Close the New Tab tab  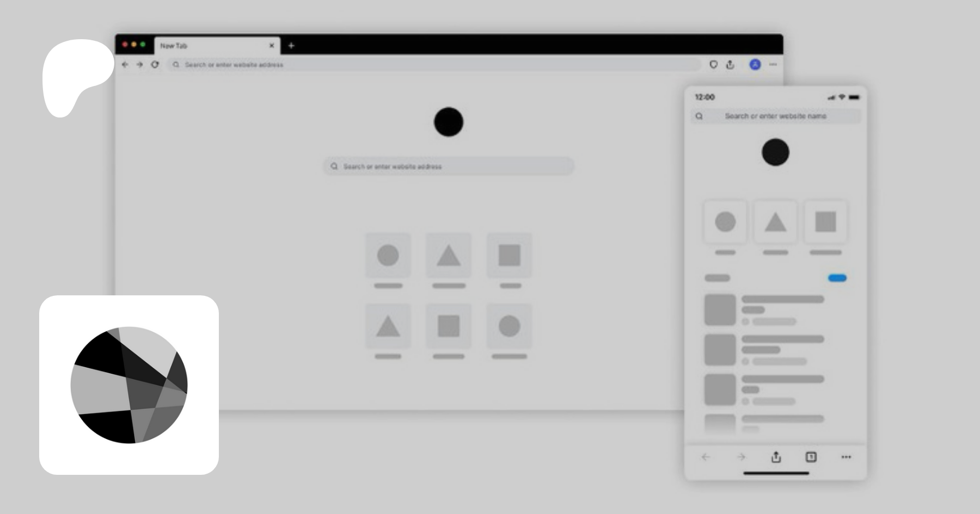tap(272, 46)
